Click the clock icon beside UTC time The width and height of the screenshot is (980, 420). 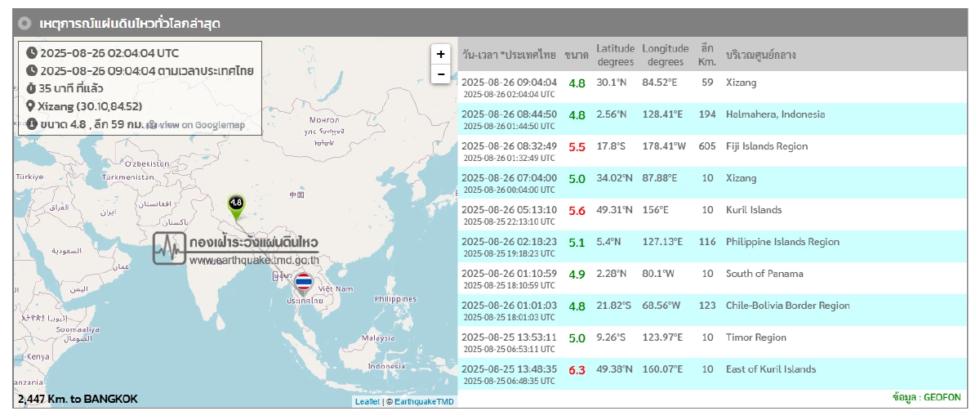(32, 53)
